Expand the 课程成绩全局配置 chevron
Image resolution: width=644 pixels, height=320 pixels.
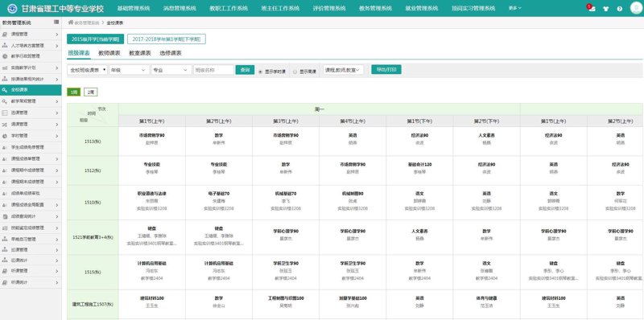point(56,204)
